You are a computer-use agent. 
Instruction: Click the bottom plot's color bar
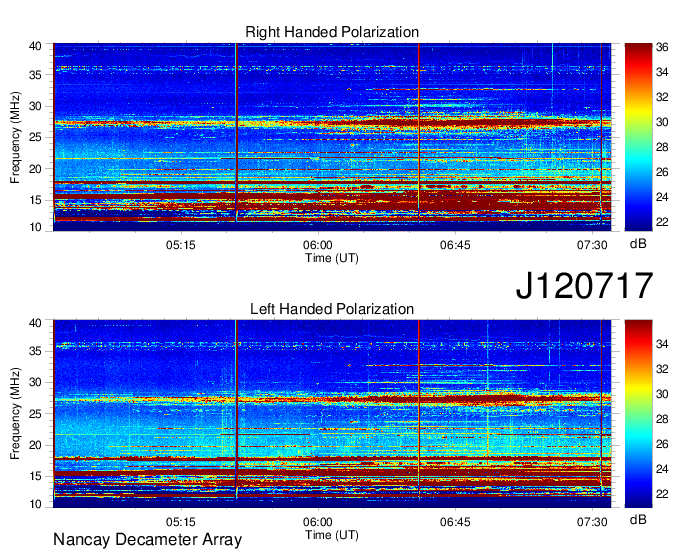click(x=638, y=414)
